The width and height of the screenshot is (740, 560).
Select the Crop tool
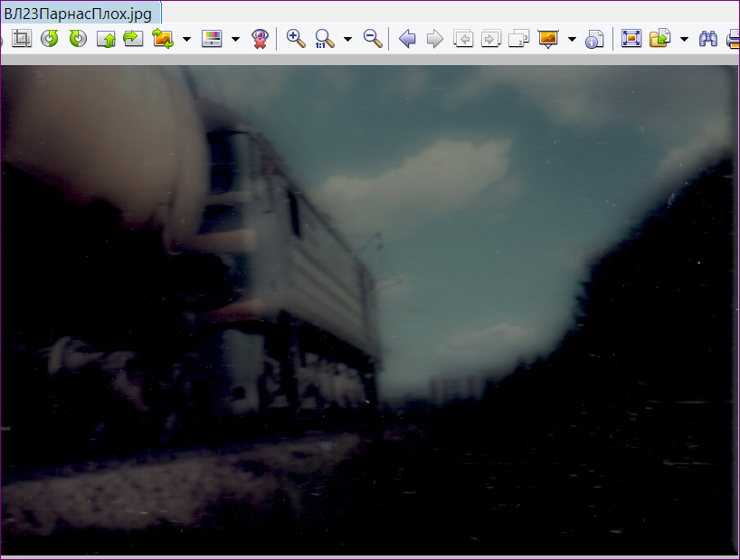pyautogui.click(x=22, y=39)
